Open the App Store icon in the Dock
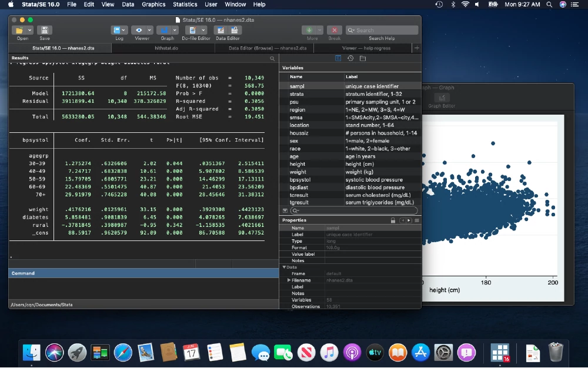 tap(421, 353)
